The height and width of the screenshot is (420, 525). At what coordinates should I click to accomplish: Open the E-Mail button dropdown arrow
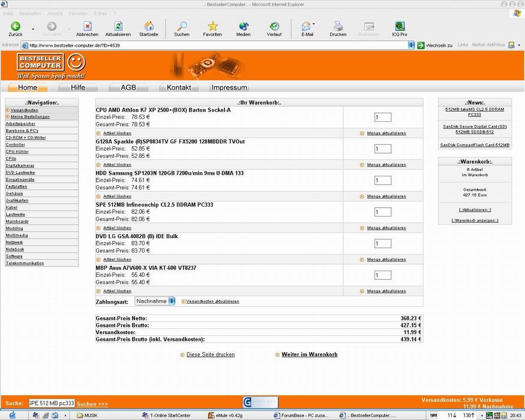pos(314,24)
